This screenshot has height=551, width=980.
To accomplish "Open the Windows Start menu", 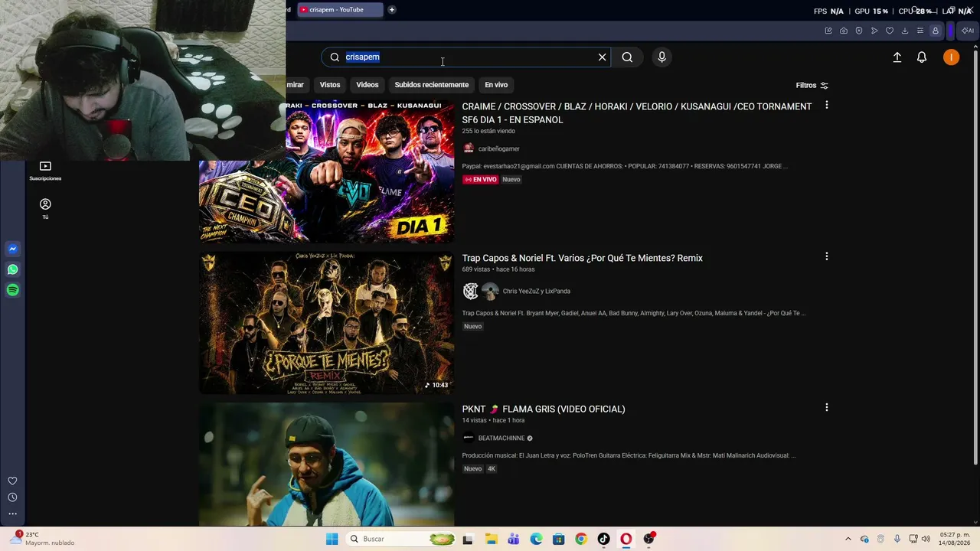I will point(332,539).
